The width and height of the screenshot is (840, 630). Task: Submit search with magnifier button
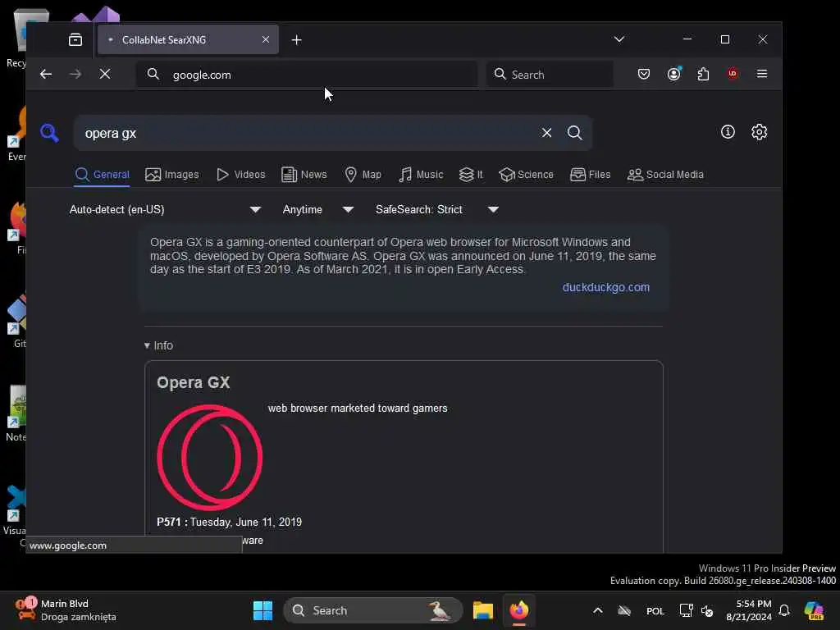575,133
